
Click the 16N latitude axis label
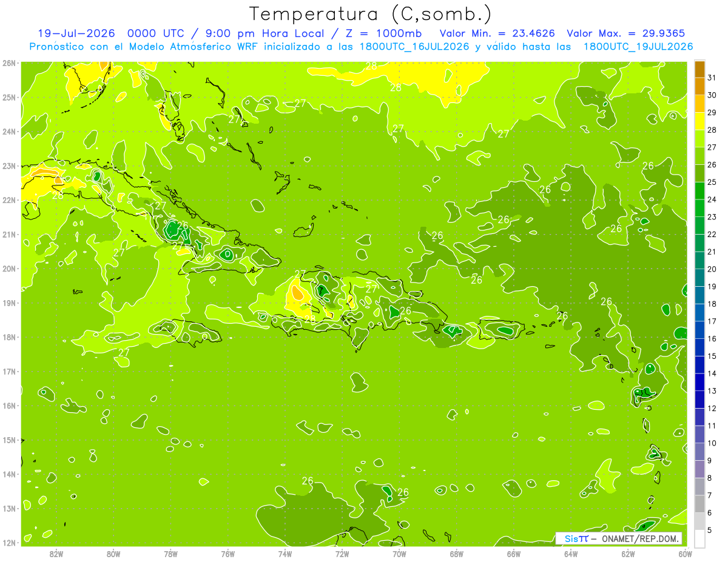click(8, 406)
